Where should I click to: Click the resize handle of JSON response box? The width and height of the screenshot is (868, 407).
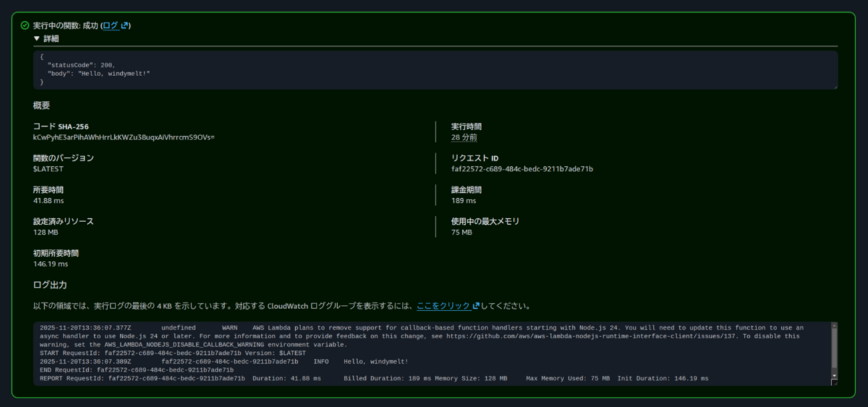835,86
